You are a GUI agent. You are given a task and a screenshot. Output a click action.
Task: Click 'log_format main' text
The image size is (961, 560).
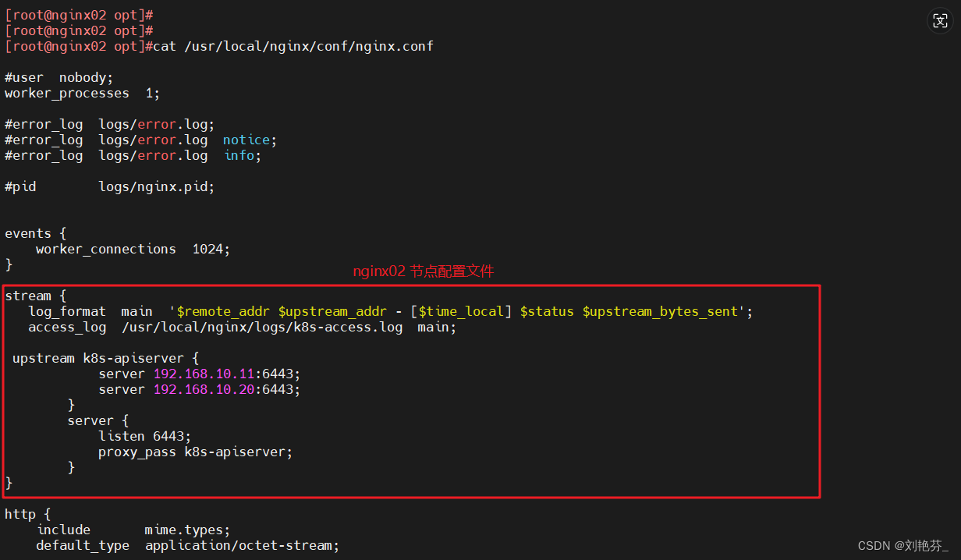90,312
